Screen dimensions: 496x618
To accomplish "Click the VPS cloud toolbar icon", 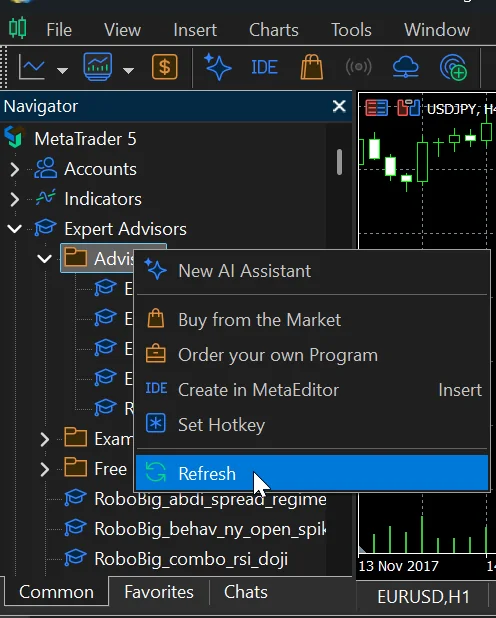I will pos(405,67).
